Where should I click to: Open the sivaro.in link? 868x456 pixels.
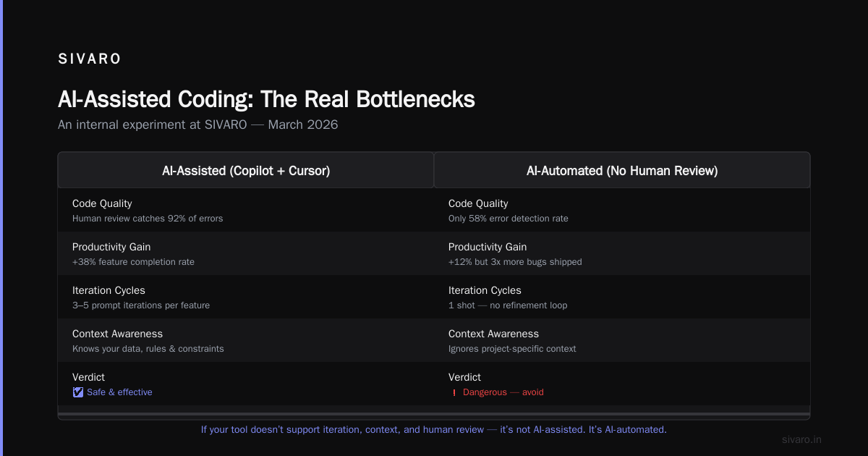801,439
